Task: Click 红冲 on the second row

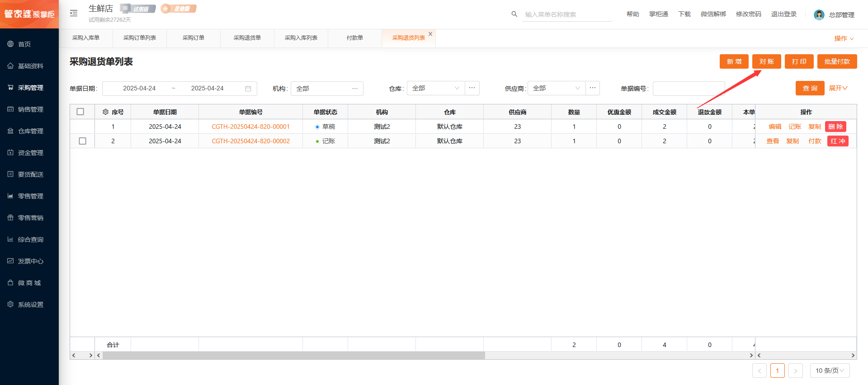Action: [x=838, y=141]
